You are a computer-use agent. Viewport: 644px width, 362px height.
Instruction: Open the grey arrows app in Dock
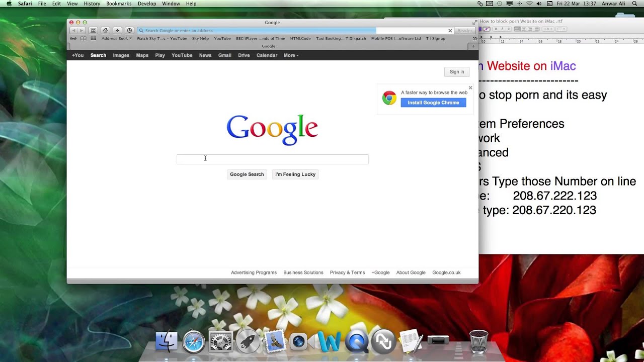384,342
